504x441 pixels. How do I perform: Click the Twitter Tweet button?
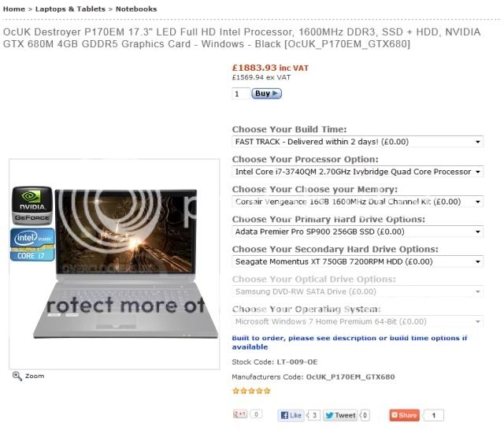(x=341, y=415)
